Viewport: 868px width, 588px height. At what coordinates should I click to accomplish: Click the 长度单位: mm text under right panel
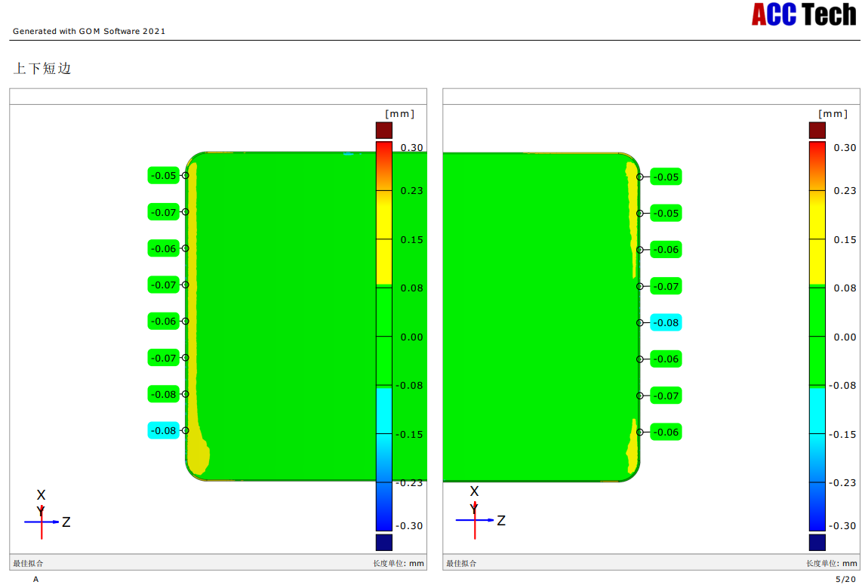(830, 563)
